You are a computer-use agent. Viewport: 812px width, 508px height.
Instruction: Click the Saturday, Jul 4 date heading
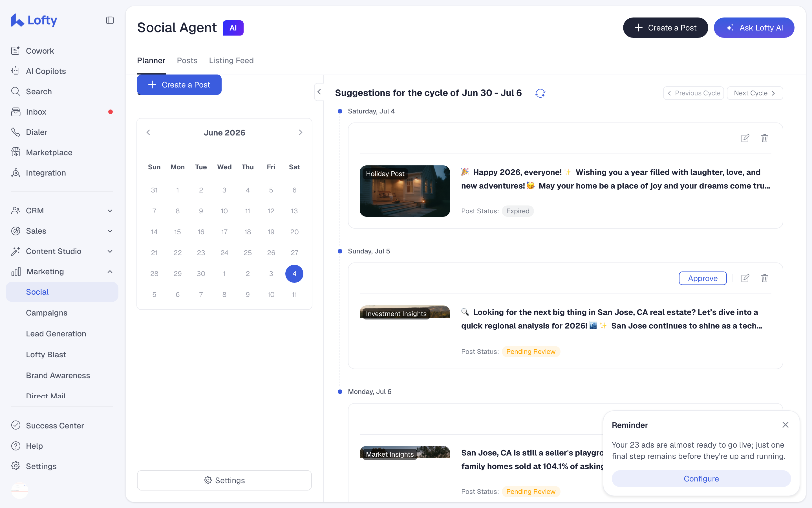click(371, 111)
